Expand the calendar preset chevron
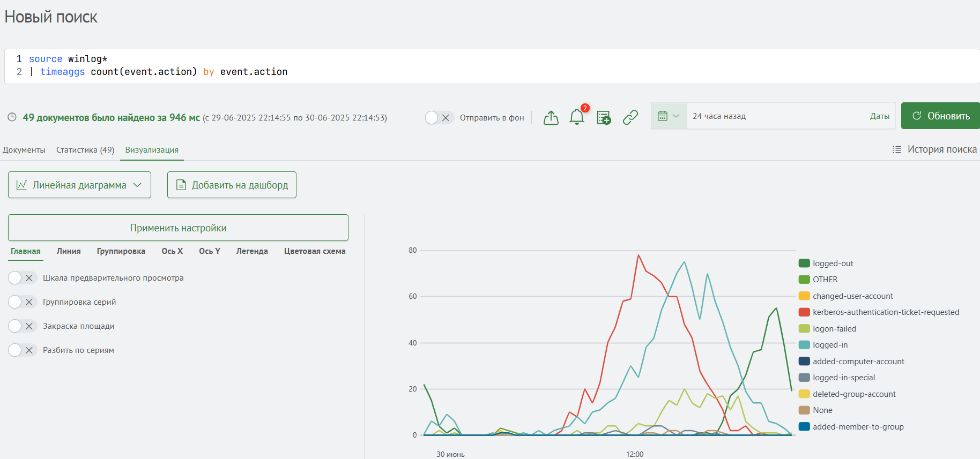 (x=676, y=116)
